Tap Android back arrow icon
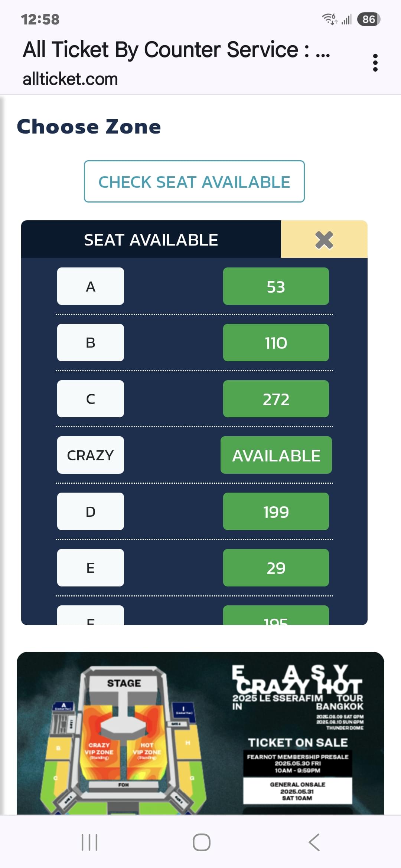 coord(314,842)
